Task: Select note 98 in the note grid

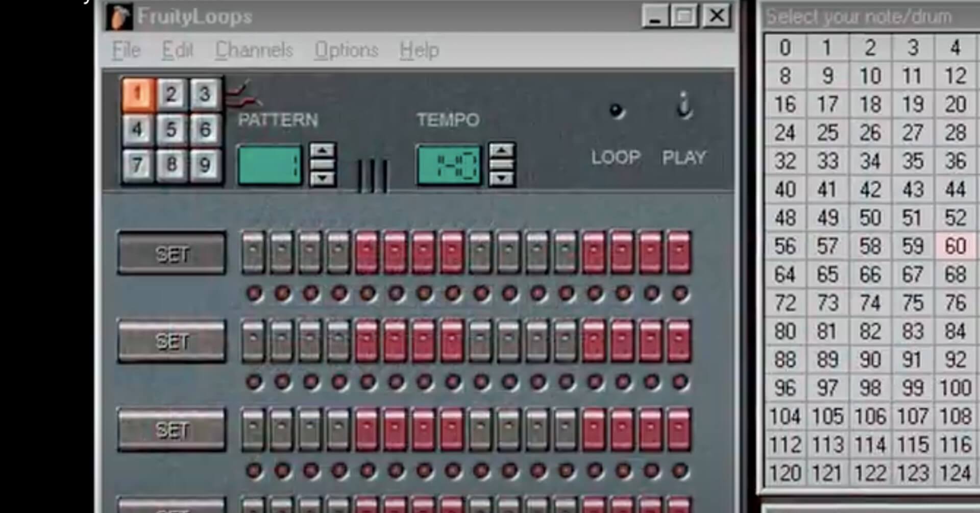Action: tap(870, 388)
